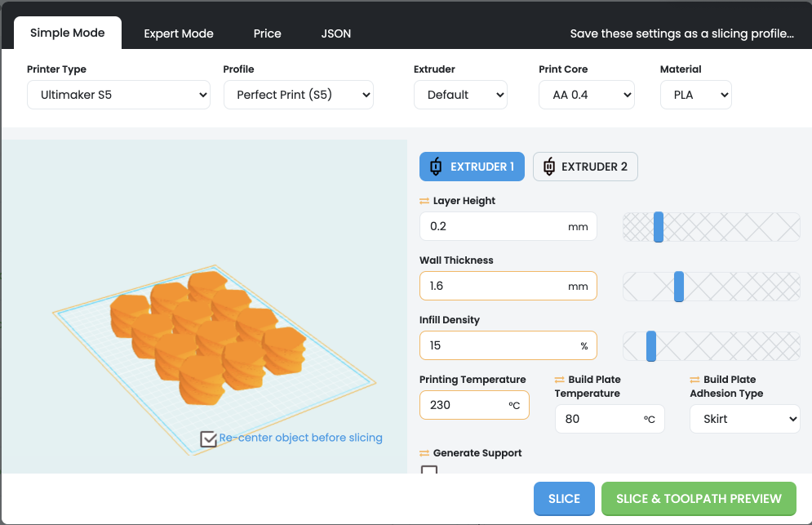Click the sync arrows icon beside Generate Support
812x525 pixels.
(426, 452)
